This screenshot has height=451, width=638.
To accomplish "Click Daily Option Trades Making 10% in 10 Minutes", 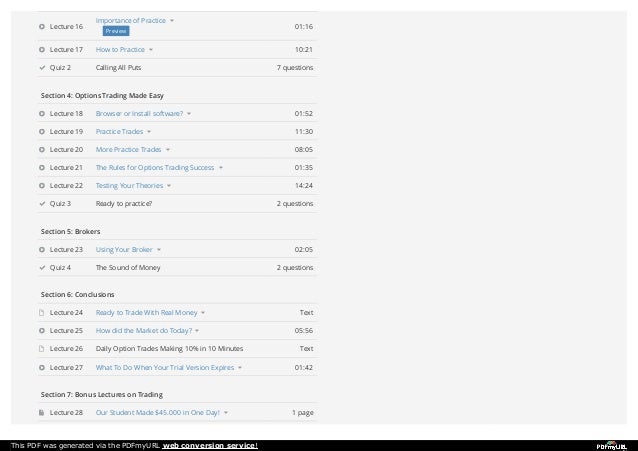I will click(169, 348).
